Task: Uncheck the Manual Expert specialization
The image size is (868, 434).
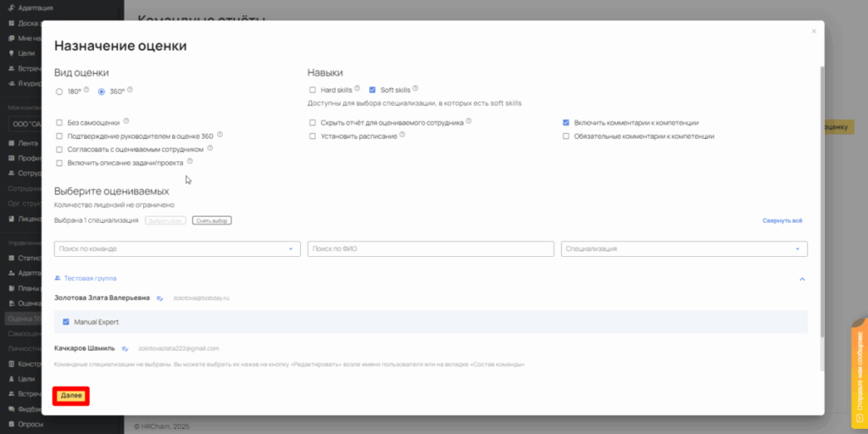Action: tap(66, 322)
